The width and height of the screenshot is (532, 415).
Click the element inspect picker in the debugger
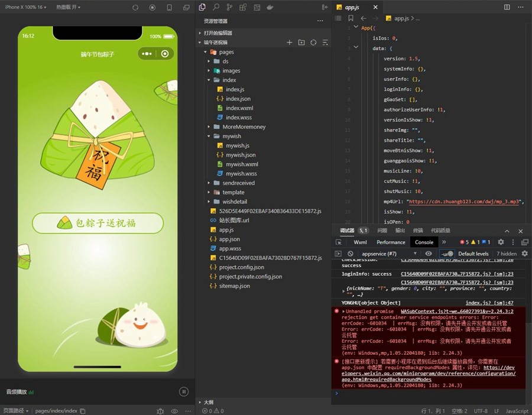pos(339,242)
